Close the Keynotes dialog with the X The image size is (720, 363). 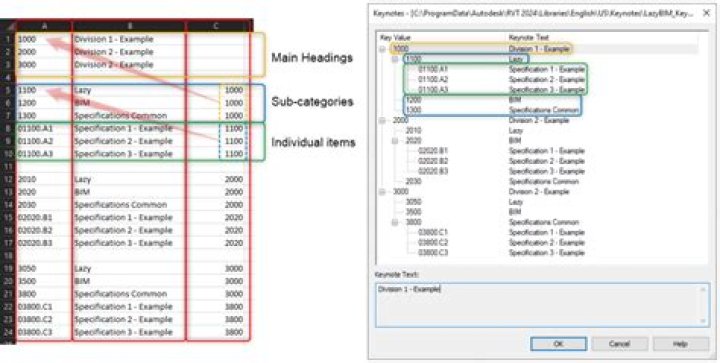(707, 13)
